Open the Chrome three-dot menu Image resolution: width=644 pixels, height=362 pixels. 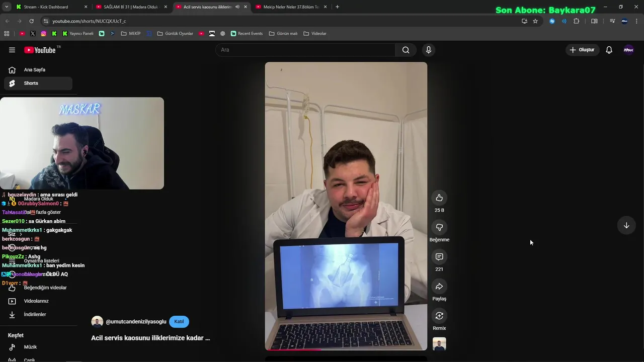[x=637, y=21]
